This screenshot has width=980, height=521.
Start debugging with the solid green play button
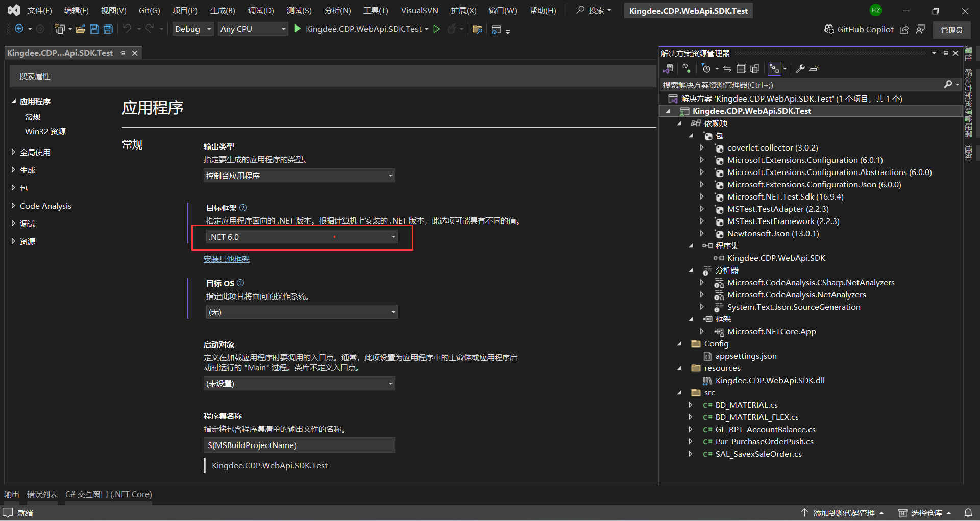298,29
